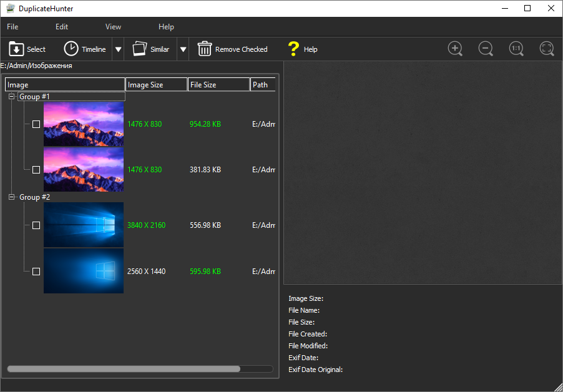Collapse Group #2 in the tree
This screenshot has height=392, width=563.
click(12, 197)
